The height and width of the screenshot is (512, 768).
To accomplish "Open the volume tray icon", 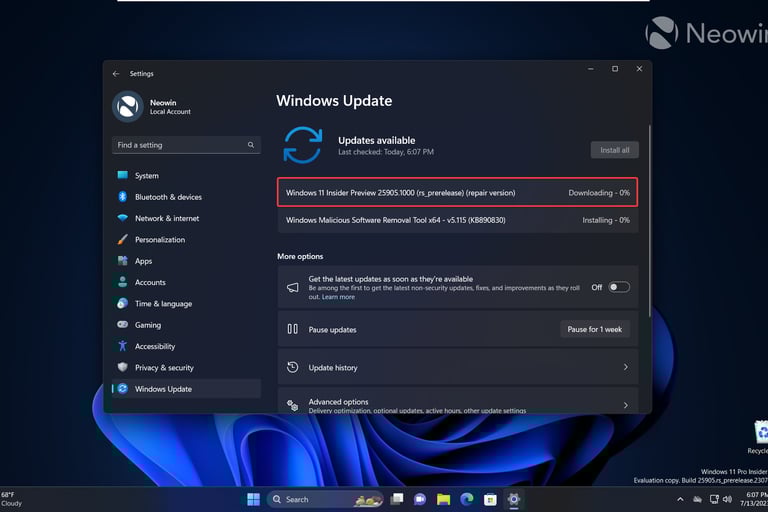I will pos(727,499).
